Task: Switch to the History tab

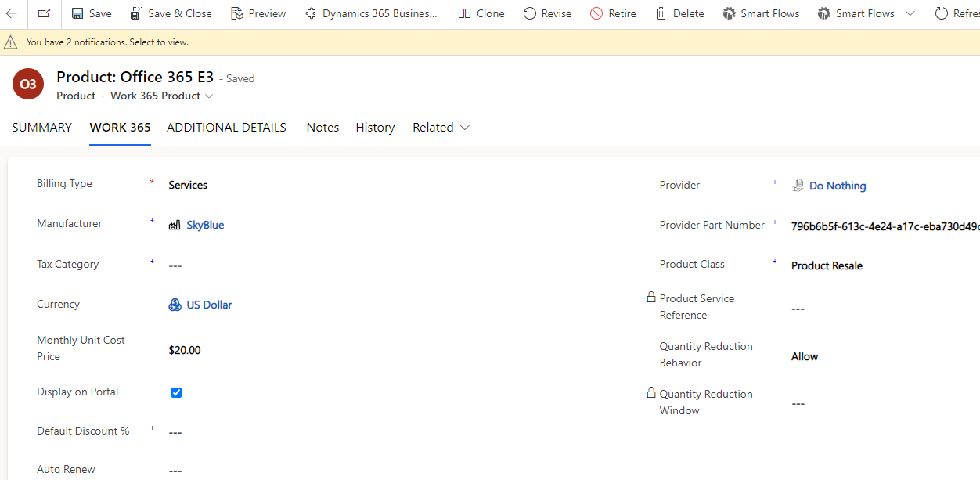Action: 375,128
